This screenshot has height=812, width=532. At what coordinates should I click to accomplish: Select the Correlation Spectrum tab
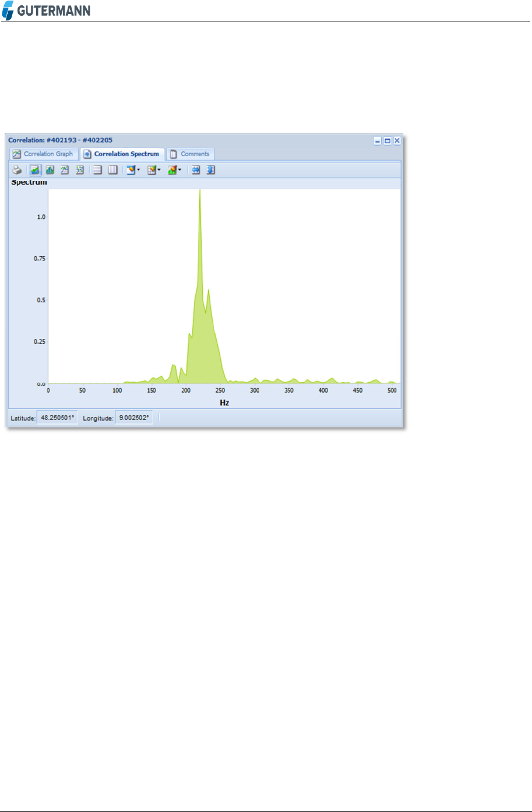[x=122, y=154]
